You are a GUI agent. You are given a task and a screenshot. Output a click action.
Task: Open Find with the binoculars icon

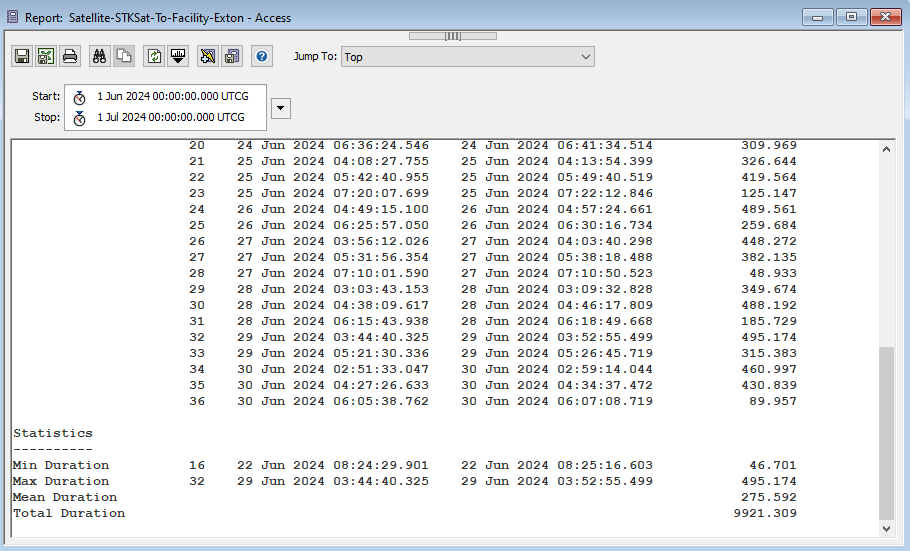100,56
